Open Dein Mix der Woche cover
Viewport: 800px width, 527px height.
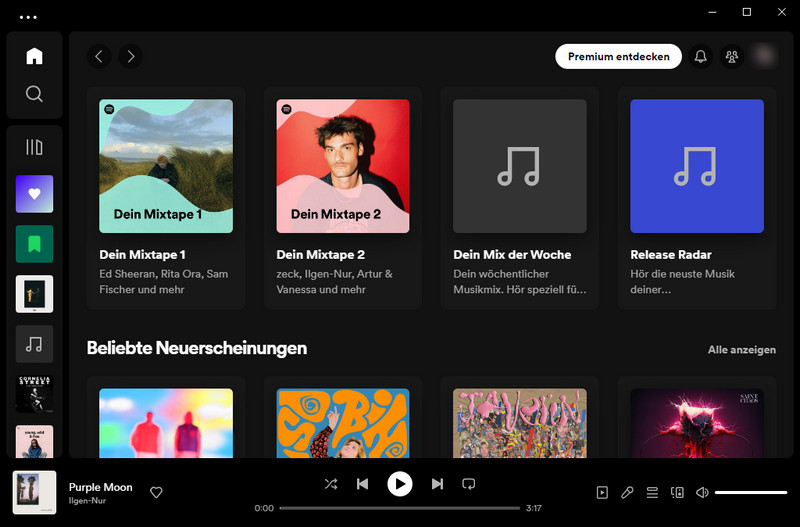click(520, 166)
